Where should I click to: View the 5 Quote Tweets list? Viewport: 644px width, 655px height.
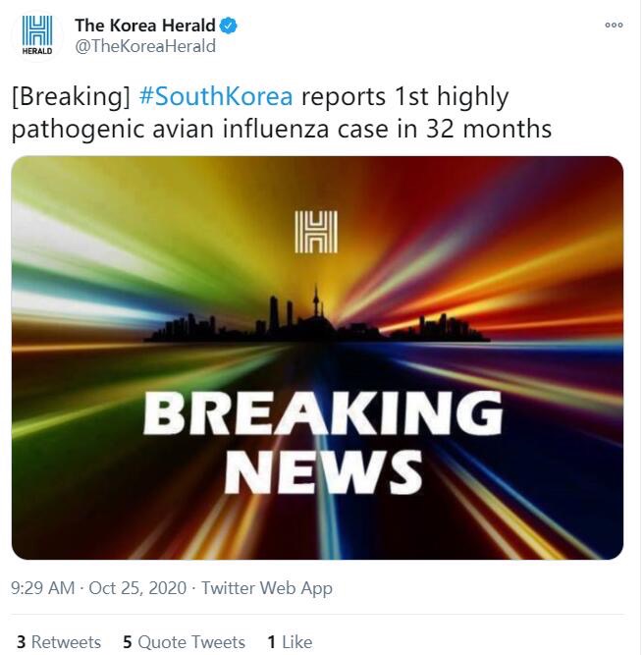point(184,641)
